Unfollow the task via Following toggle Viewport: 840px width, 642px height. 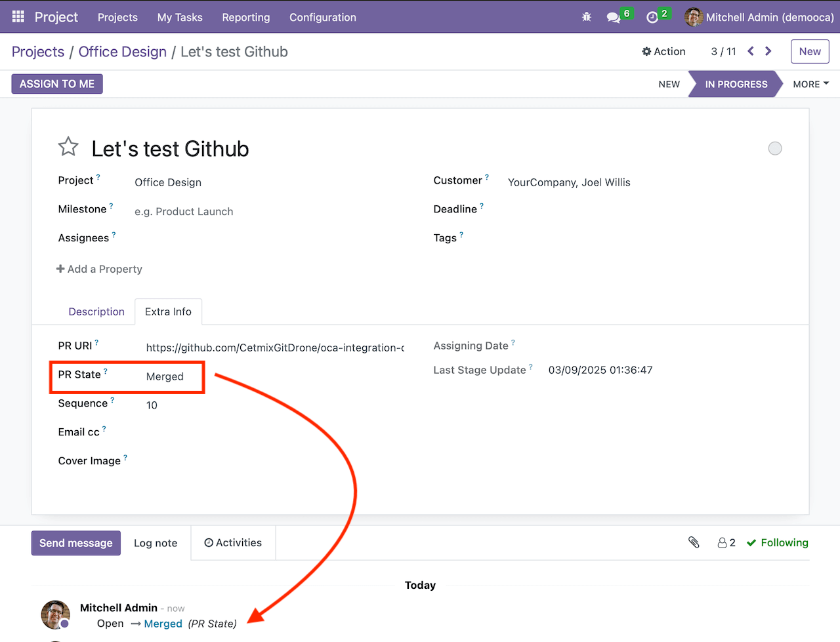777,542
